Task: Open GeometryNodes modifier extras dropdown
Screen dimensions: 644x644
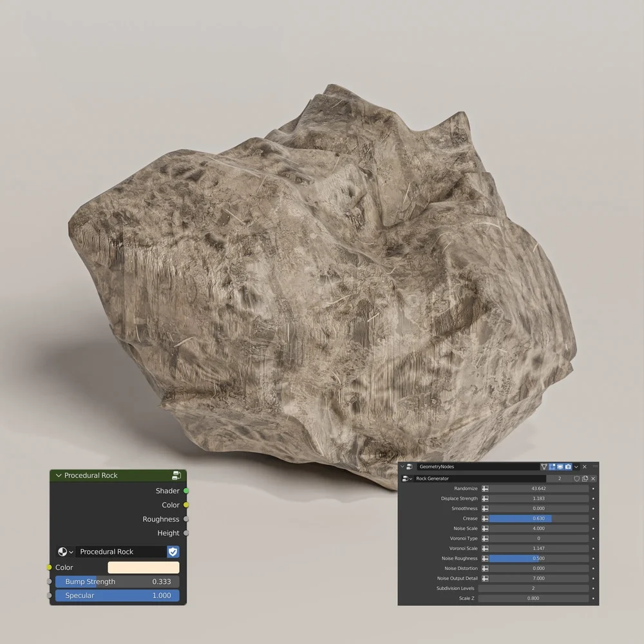Action: (x=576, y=466)
